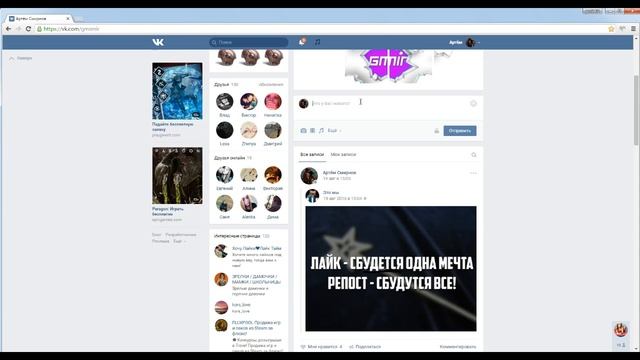Image resolution: width=640 pixels, height=360 pixels.
Task: Open the emoji smiley picker in post box
Action: 473,104
